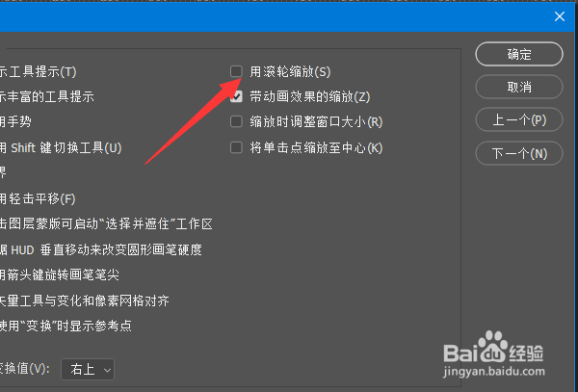
Task: Open next preferences page 下一个(N)
Action: pos(519,153)
